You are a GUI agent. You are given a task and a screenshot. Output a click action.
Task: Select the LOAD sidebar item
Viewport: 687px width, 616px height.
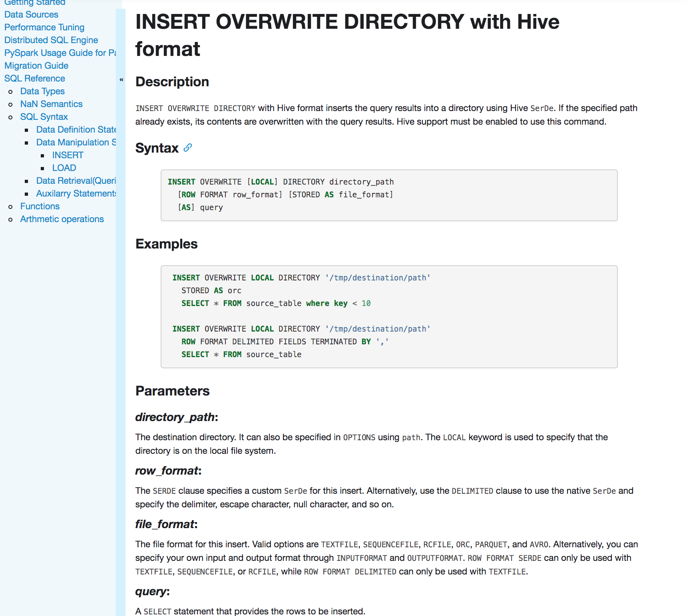tap(64, 168)
